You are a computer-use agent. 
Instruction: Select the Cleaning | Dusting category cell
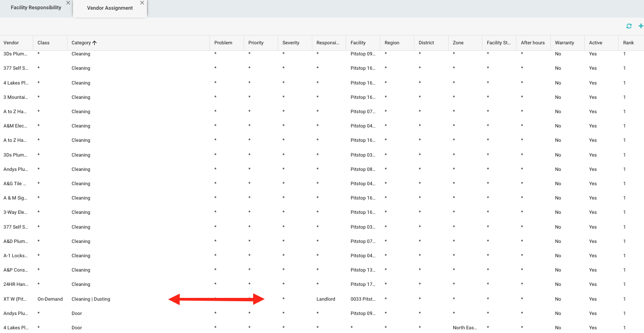(91, 299)
